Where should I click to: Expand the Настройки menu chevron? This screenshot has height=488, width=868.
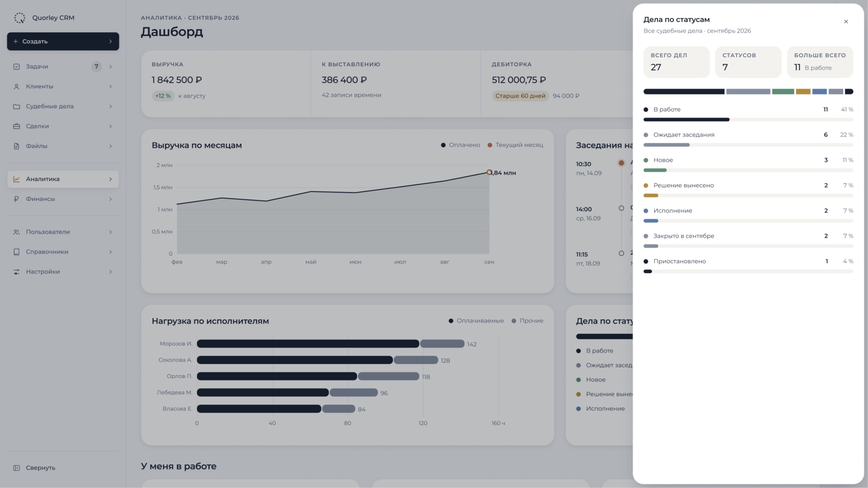click(110, 272)
